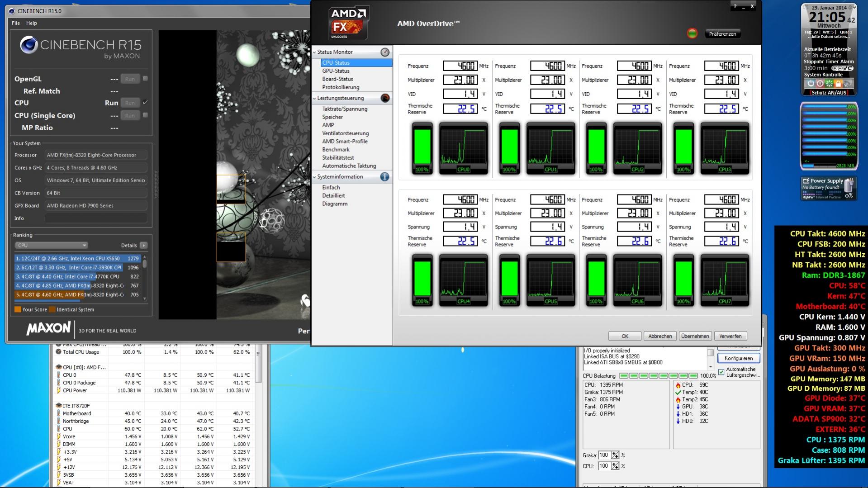Click the Graka fan percent stepper
The image size is (868, 488).
click(615, 455)
